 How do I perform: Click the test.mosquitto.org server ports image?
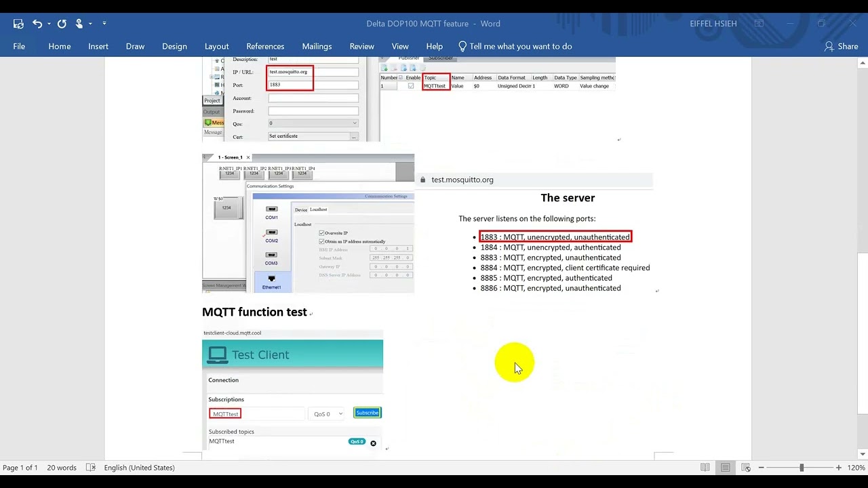pyautogui.click(x=534, y=234)
